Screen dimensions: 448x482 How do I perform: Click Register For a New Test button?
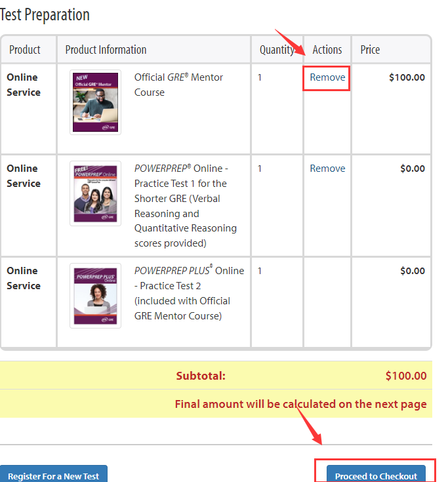tap(54, 473)
